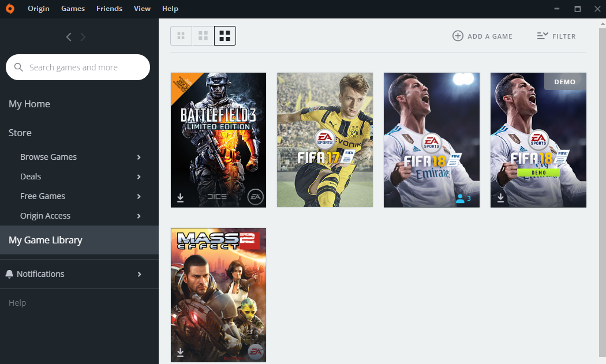Click the library vertical scrollbar
Screen dimensions: 606x364
[603, 192]
